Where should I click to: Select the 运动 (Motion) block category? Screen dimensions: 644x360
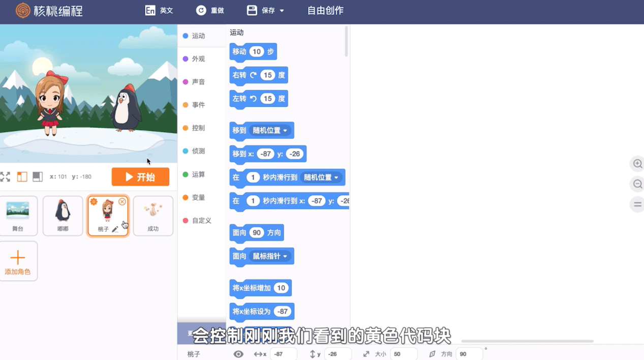pyautogui.click(x=196, y=36)
